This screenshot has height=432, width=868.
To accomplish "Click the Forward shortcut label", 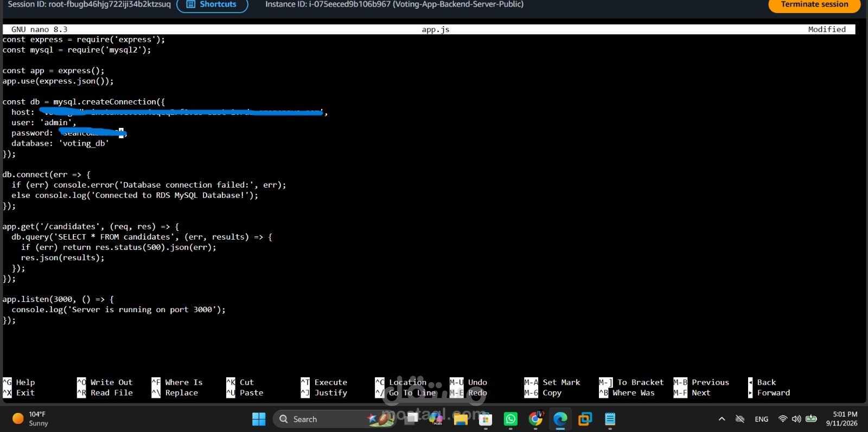I will click(x=774, y=393).
